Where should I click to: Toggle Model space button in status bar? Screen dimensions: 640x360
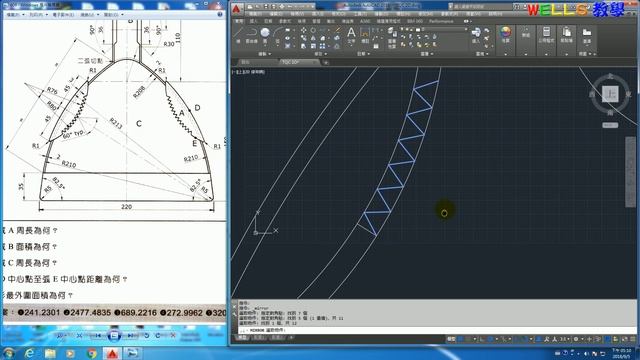pyautogui.click(x=451, y=339)
